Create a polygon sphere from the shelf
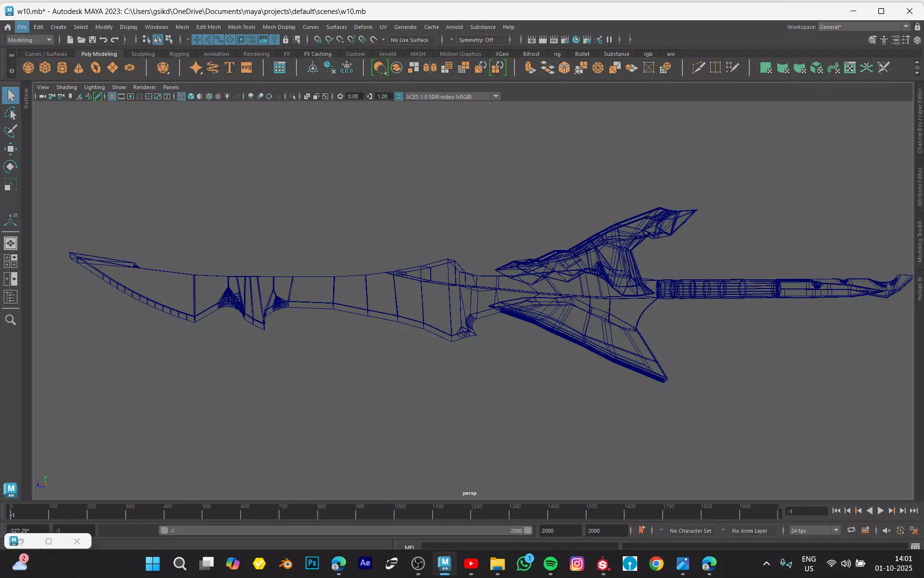The width and height of the screenshot is (924, 578). pos(28,68)
